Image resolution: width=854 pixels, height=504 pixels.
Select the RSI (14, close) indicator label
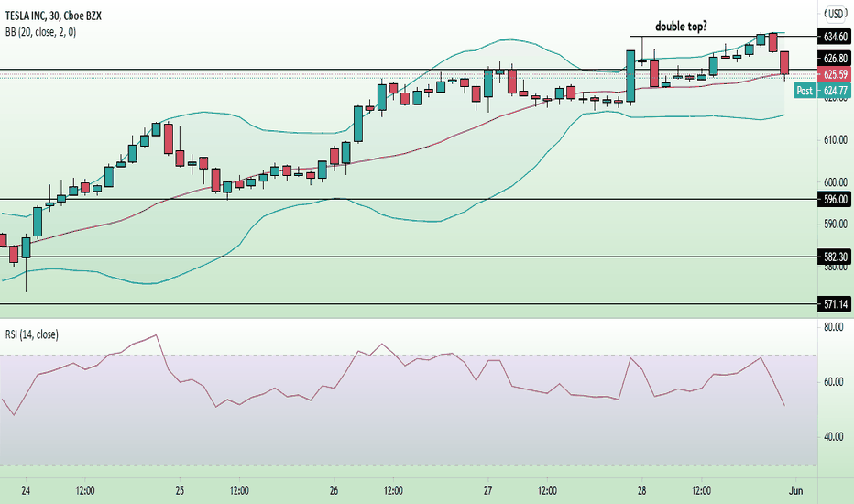point(32,334)
